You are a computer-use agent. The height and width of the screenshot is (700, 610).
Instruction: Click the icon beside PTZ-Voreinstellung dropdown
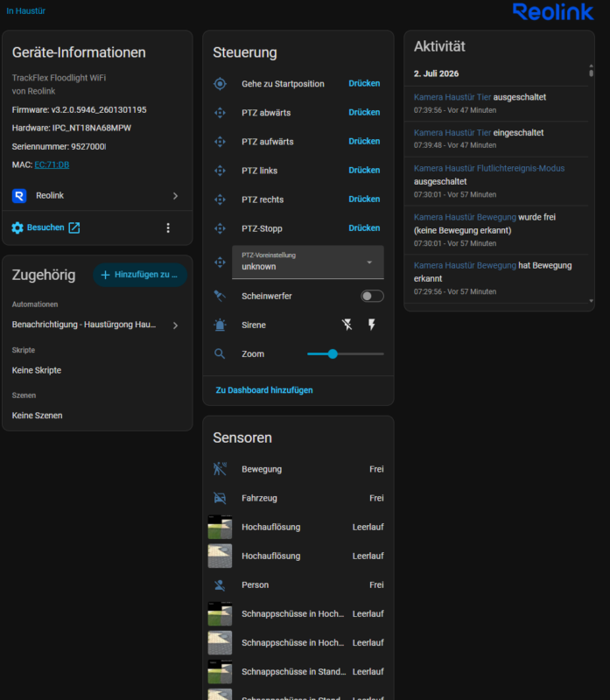(220, 262)
